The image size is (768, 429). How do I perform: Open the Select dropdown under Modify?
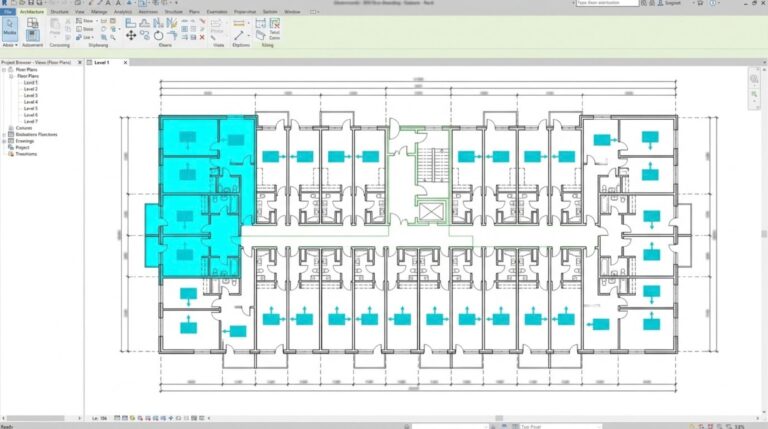10,45
